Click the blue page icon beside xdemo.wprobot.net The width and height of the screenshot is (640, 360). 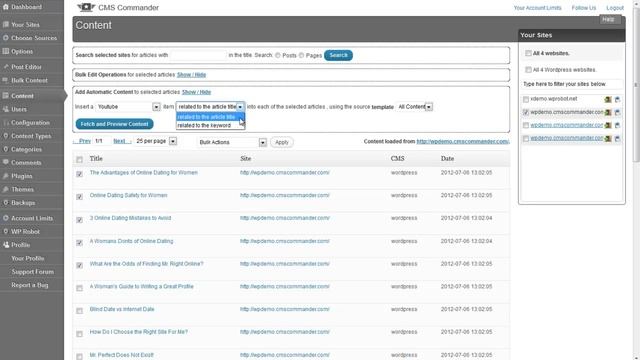point(617,99)
